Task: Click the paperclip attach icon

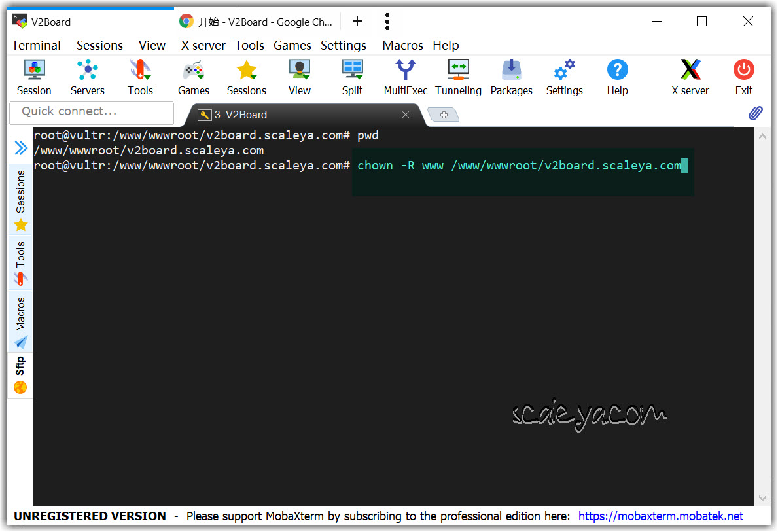Action: (755, 114)
